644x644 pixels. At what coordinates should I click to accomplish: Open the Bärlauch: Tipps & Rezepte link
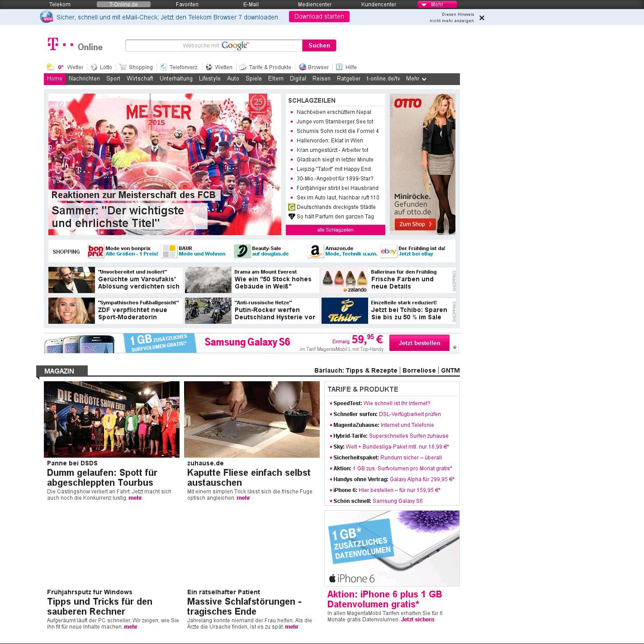point(356,370)
